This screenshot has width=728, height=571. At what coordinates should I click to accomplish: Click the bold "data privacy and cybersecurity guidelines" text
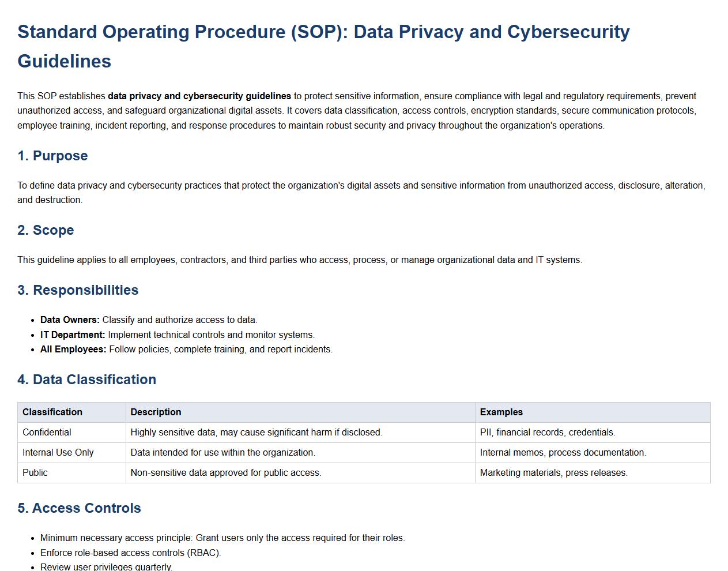199,96
